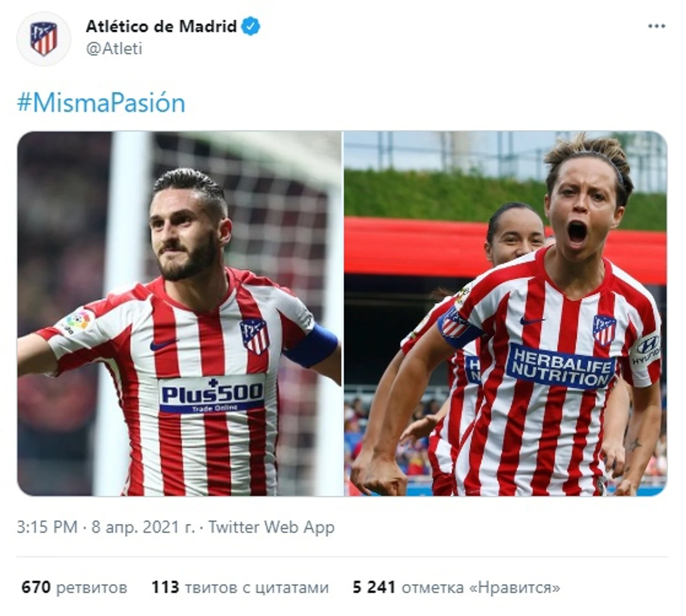Click the Hyundai logo on the sleeve
This screenshot has width=686, height=616.
point(647,350)
